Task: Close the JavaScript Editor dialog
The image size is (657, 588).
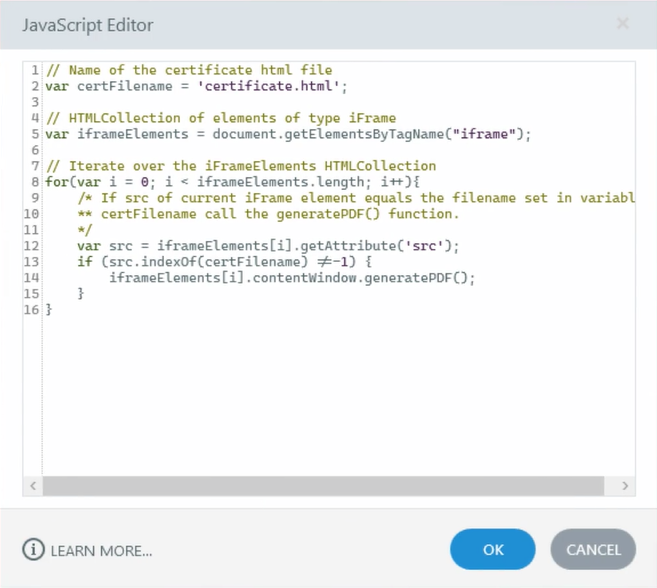Action: (623, 23)
